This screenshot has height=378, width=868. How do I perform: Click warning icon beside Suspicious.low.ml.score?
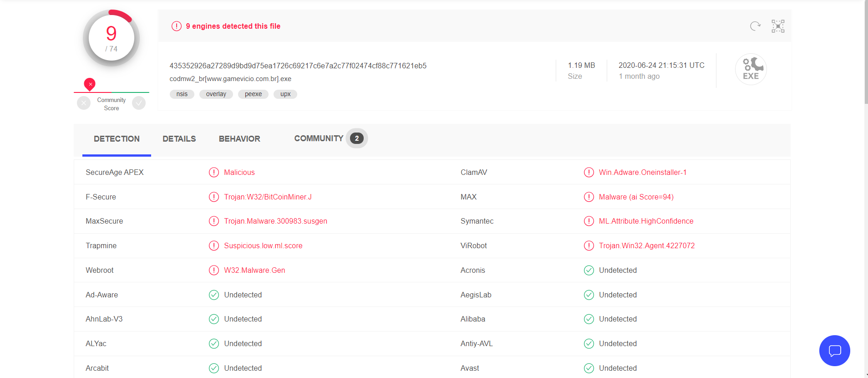click(x=214, y=245)
